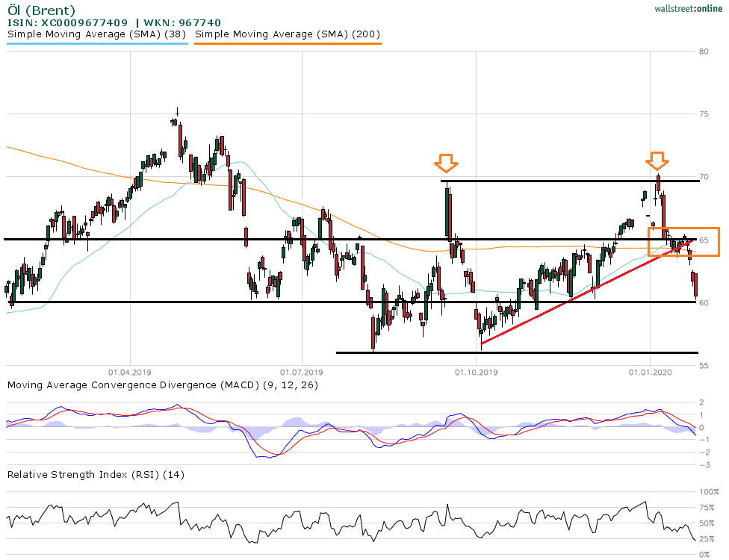The image size is (729, 560).
Task: Click the Relative Strength Index (RSI) (14) heading
Action: [95, 474]
